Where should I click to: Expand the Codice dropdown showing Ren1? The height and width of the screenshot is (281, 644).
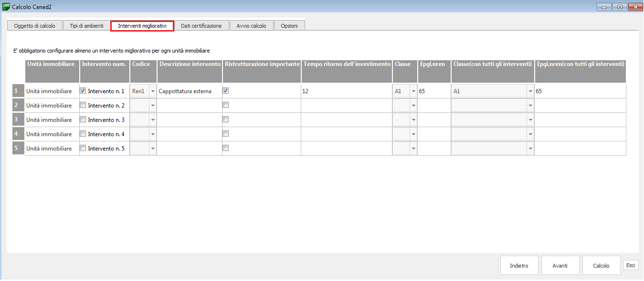pos(153,91)
